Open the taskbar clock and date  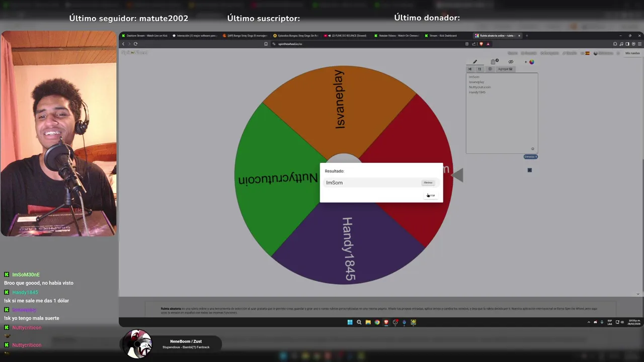tap(634, 322)
